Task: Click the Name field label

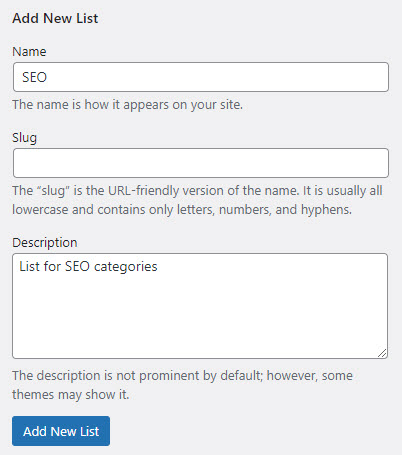Action: point(29,52)
